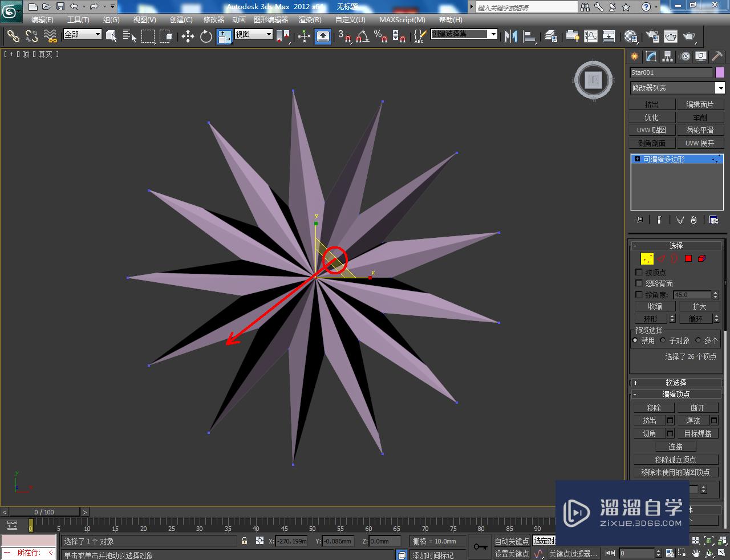The image size is (730, 560).
Task: Toggle 3D Snaps
Action: coord(344,36)
